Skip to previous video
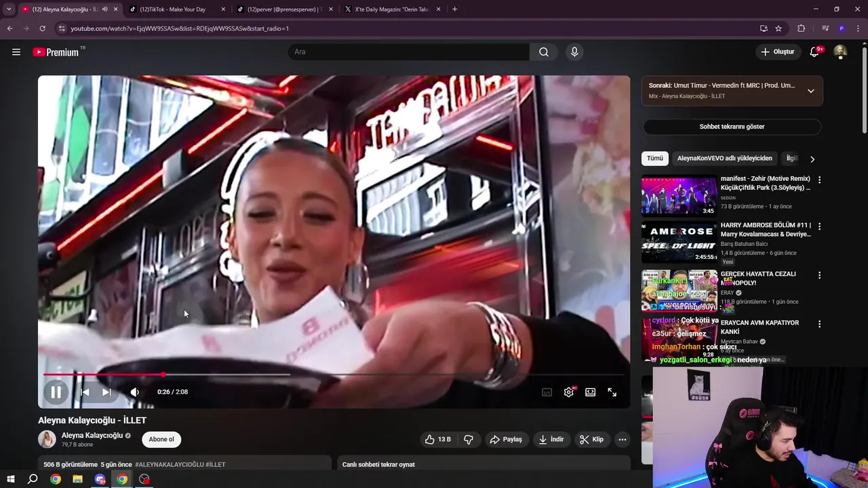Image resolution: width=868 pixels, height=488 pixels. tap(85, 392)
